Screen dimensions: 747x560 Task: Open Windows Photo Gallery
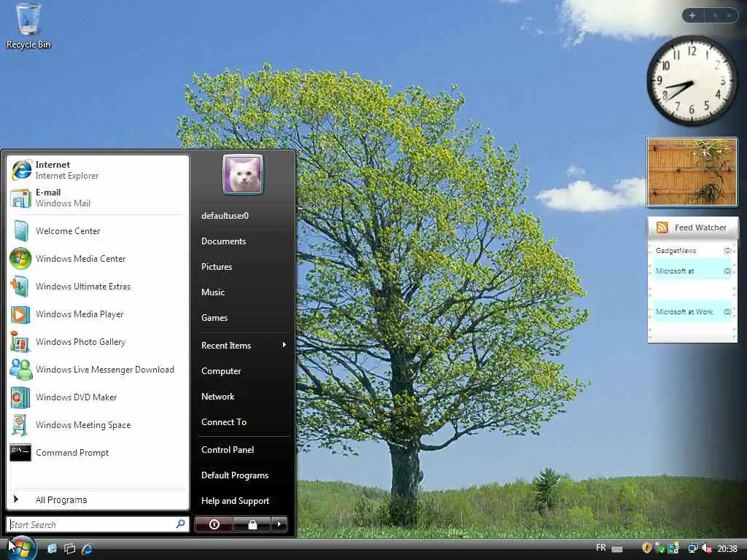coord(97,342)
